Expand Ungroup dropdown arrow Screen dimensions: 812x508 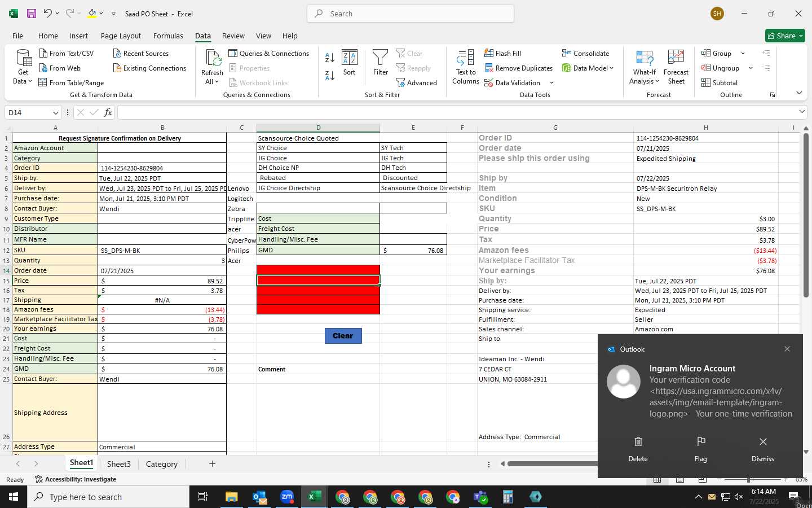point(751,68)
